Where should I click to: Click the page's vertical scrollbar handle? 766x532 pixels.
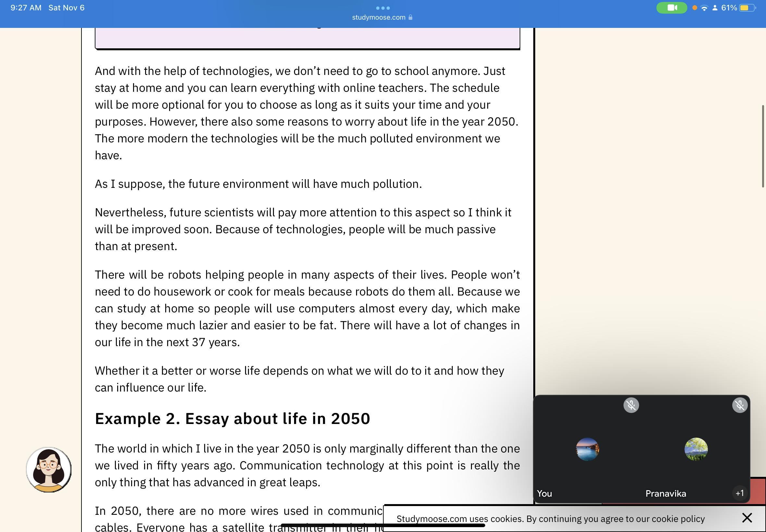763,146
